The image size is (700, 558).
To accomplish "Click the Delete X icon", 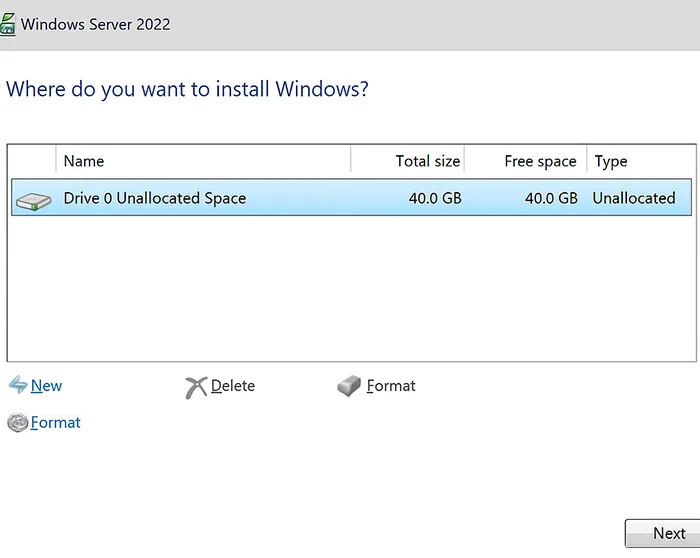I will click(x=196, y=387).
